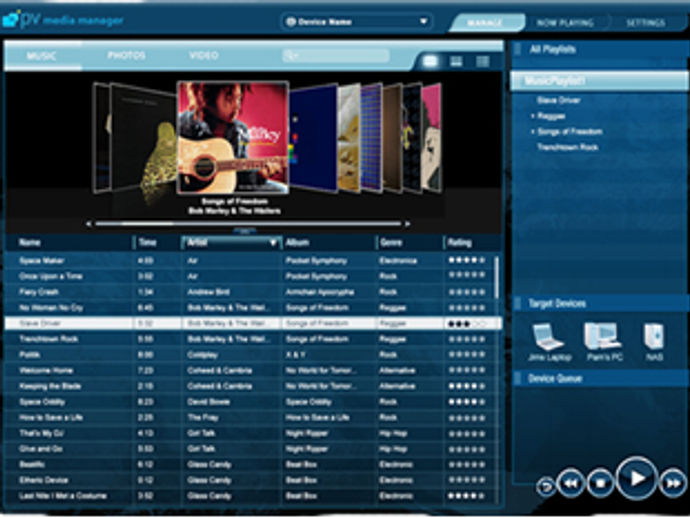The image size is (690, 518).
Task: Expand Songs of Freedom in playlist tree
Action: (x=532, y=132)
